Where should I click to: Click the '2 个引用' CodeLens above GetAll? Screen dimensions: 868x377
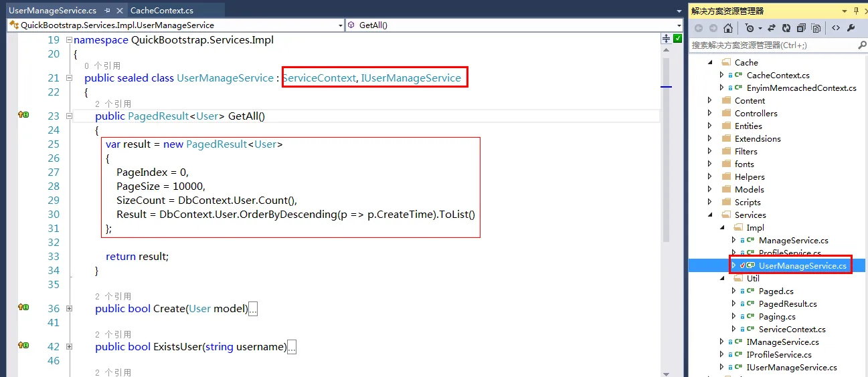(113, 104)
